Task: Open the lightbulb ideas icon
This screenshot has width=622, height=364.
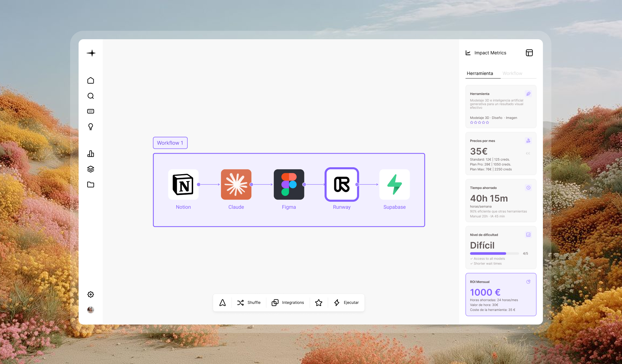Action: pos(91,126)
